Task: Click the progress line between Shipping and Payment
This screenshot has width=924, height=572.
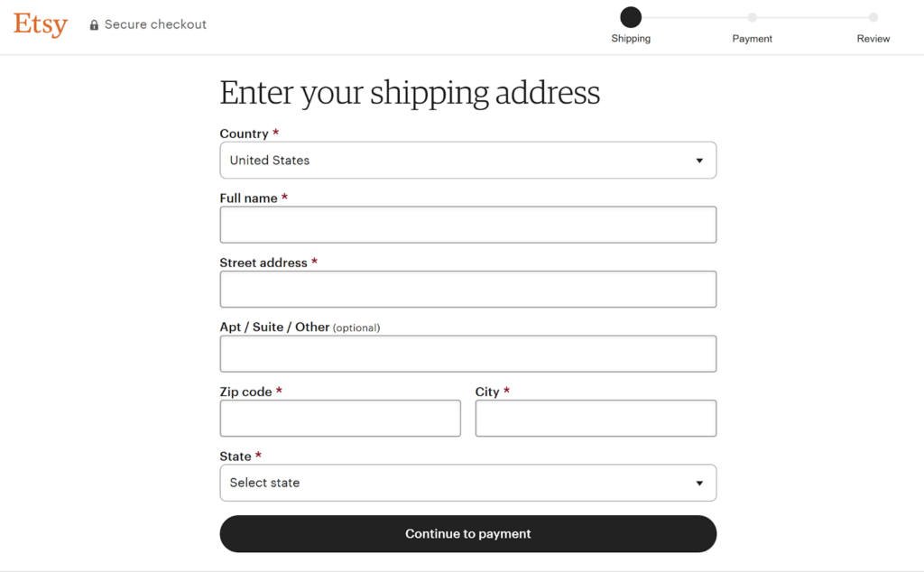Action: (x=694, y=17)
